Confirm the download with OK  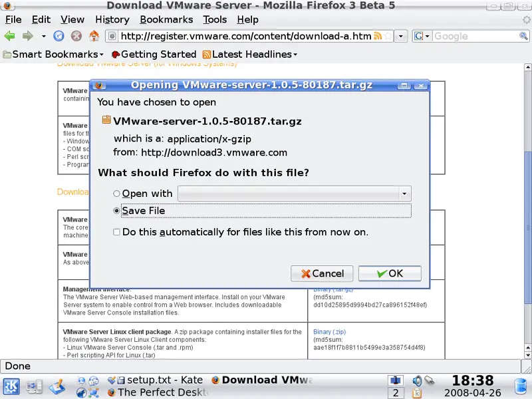tap(390, 273)
